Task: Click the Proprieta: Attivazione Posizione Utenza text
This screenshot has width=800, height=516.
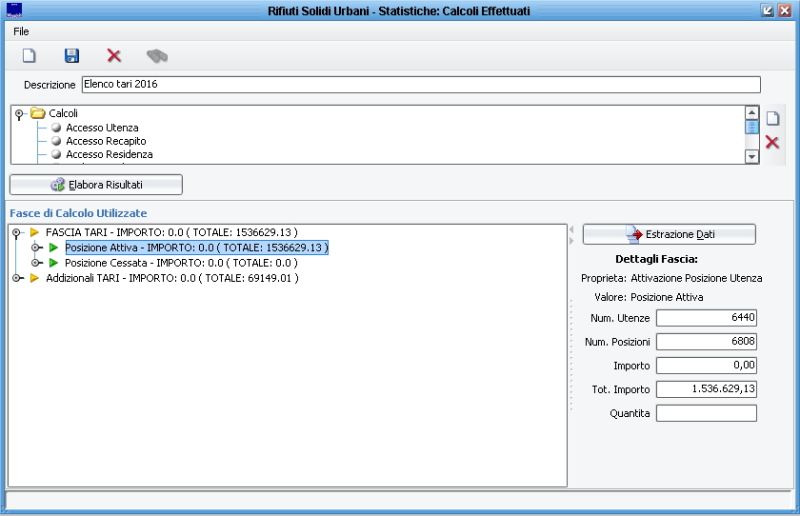Action: pyautogui.click(x=671, y=278)
